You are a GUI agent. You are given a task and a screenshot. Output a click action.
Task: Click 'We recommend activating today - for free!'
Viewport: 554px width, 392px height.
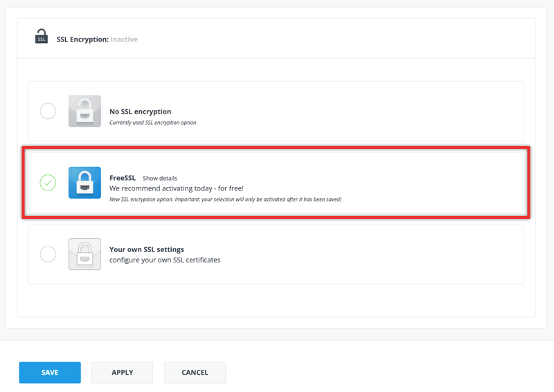(x=177, y=188)
